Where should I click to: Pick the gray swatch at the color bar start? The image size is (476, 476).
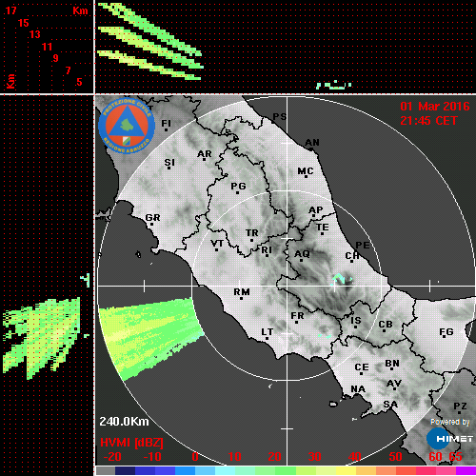(x=106, y=470)
